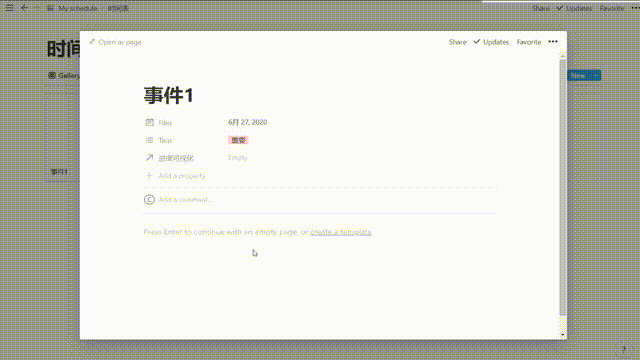Click the scrollbar up arrow
The height and width of the screenshot is (360, 640).
point(562,55)
